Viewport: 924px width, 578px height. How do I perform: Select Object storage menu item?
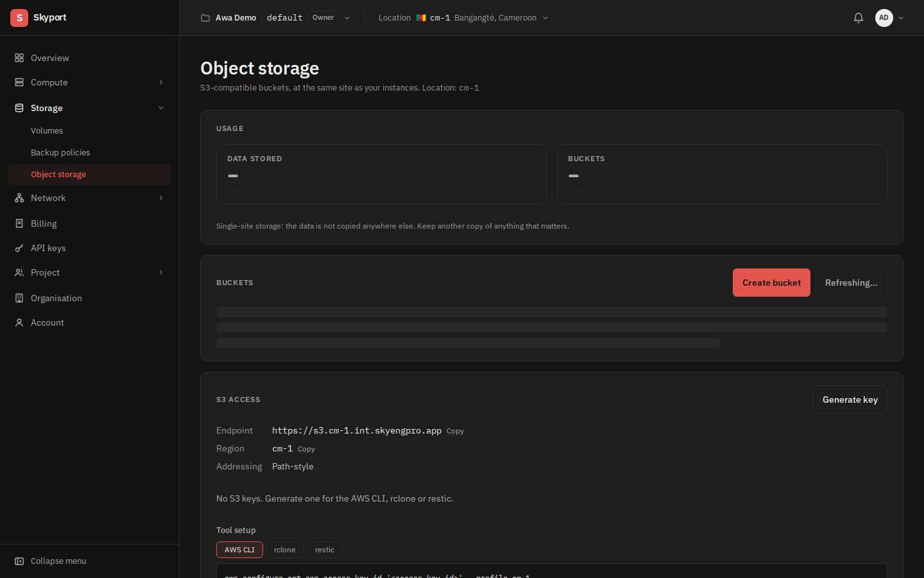point(89,174)
